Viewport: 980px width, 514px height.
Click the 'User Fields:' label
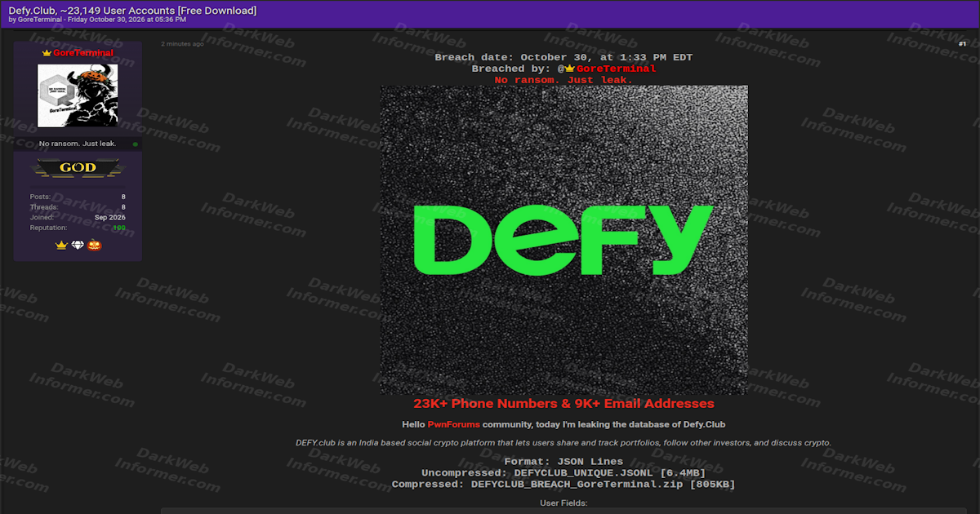pos(563,503)
